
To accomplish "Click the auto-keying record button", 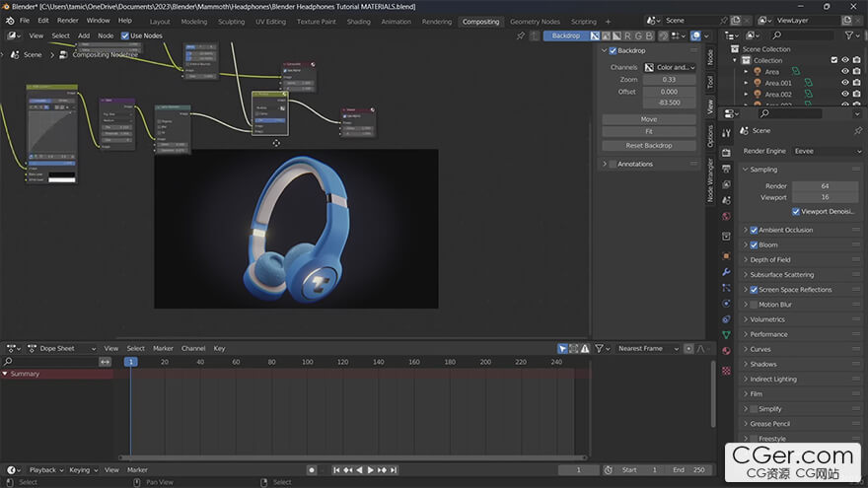I will tap(312, 470).
